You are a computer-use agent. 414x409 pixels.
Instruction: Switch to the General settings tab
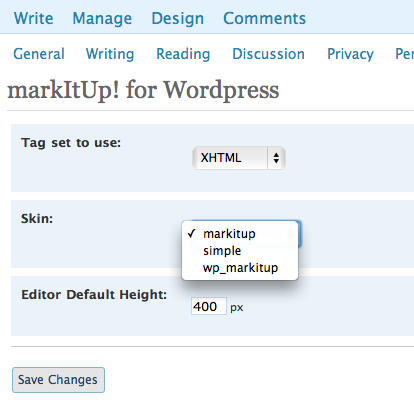(x=39, y=54)
